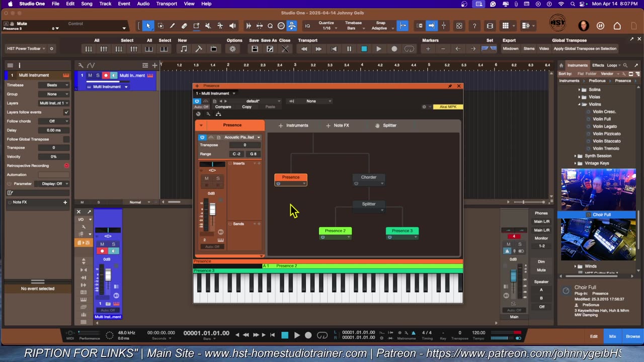This screenshot has height=362, width=644.
Task: Open the Follow chords Off dropdown
Action: coord(55,121)
